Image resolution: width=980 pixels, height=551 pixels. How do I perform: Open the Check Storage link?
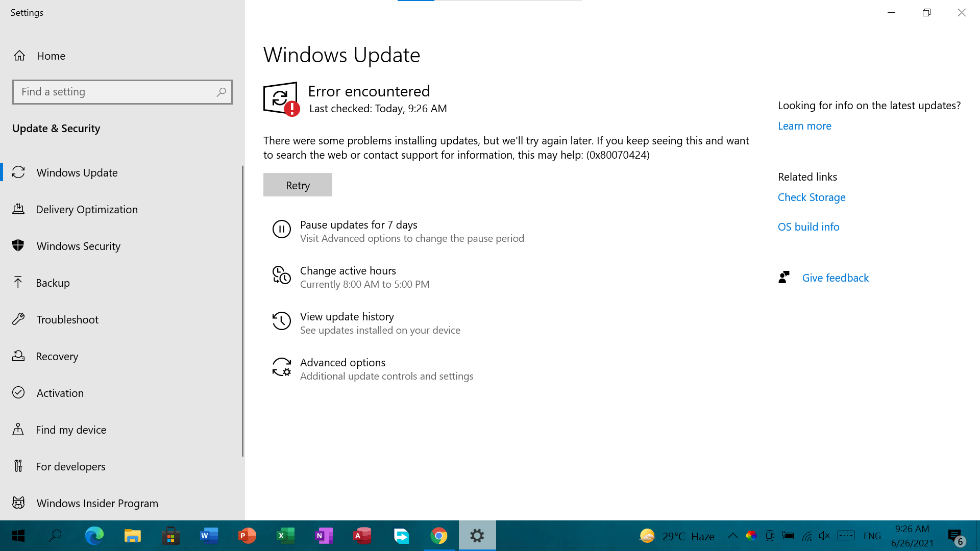812,197
